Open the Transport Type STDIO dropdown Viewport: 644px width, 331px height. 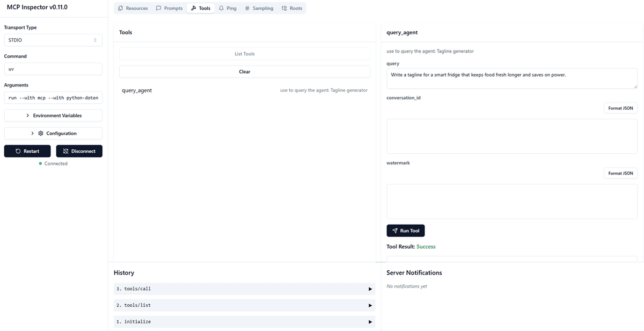pyautogui.click(x=53, y=40)
